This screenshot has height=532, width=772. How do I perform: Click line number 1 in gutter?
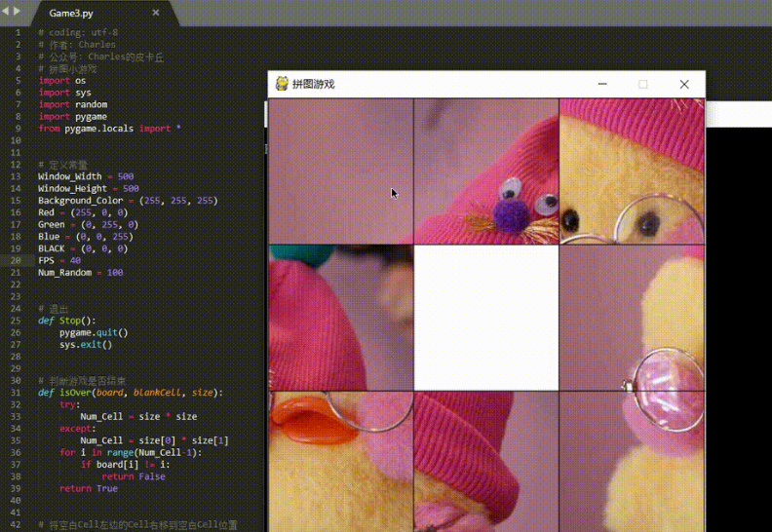(x=19, y=32)
